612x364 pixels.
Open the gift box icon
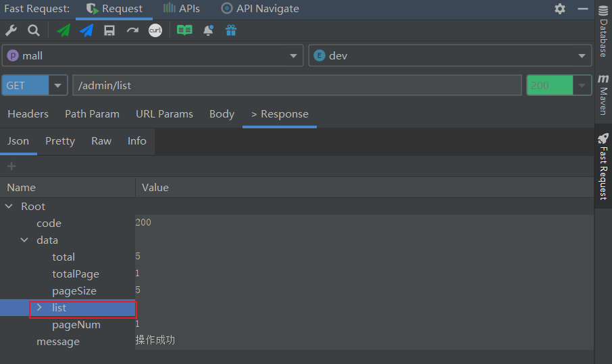(x=231, y=30)
